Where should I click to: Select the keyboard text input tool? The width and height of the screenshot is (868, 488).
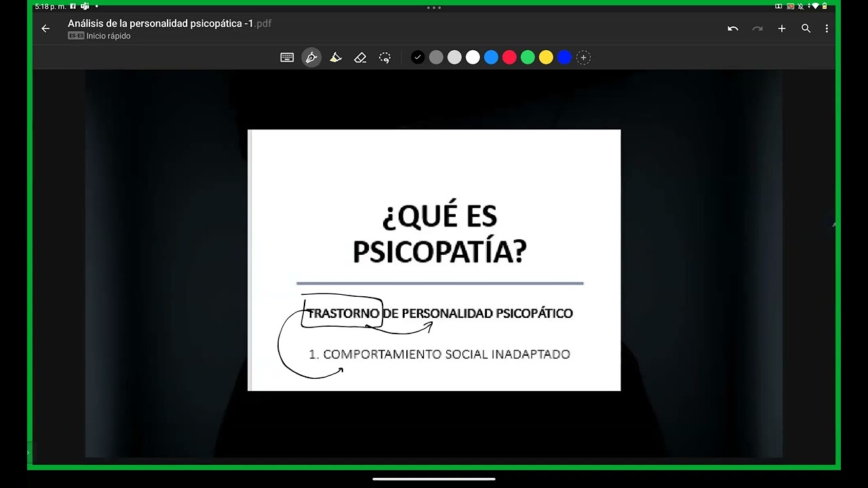click(x=287, y=58)
